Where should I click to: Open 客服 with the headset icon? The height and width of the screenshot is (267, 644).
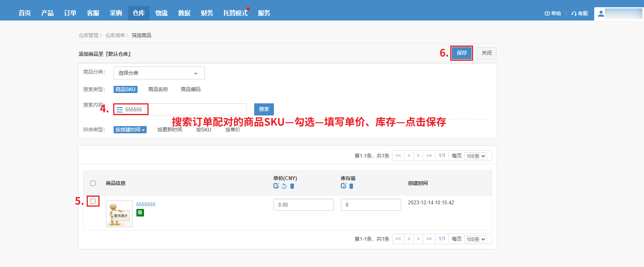pyautogui.click(x=580, y=13)
